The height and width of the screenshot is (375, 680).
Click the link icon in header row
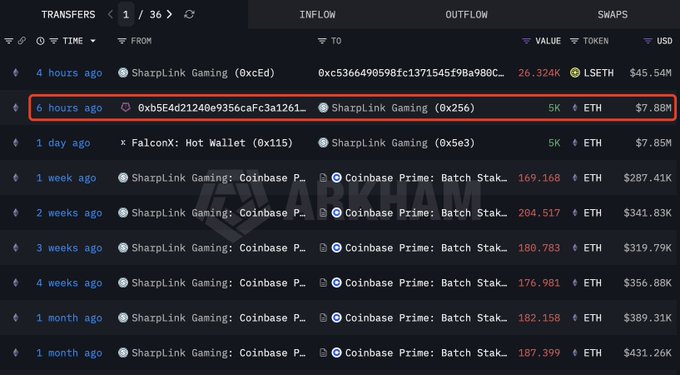click(22, 41)
